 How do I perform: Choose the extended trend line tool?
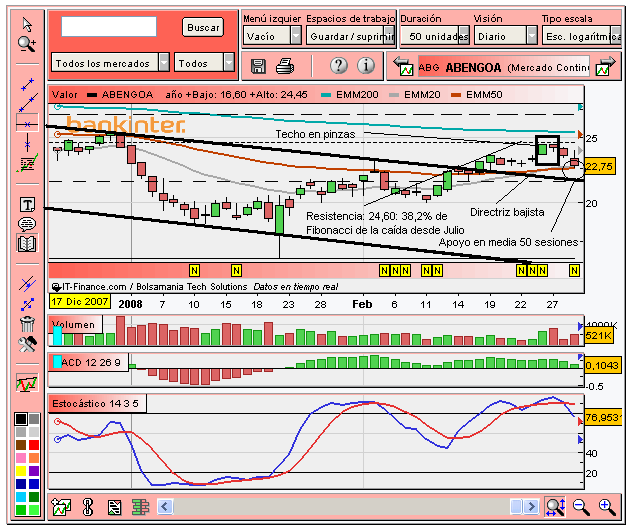(x=27, y=103)
